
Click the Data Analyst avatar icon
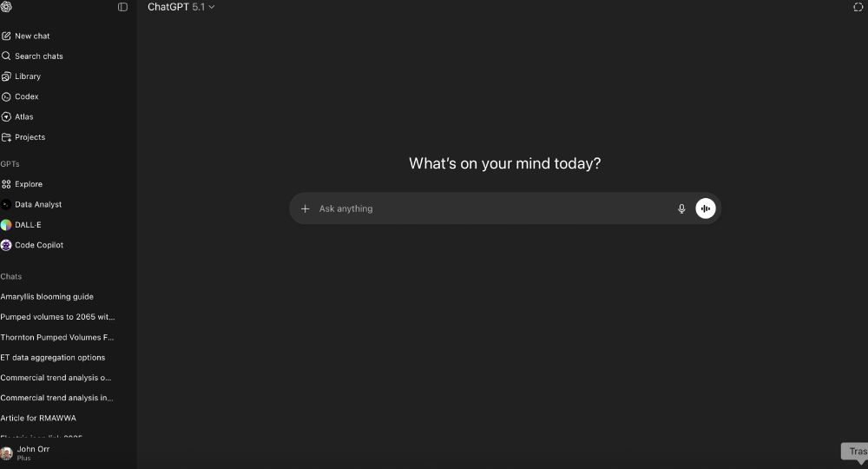click(x=6, y=204)
